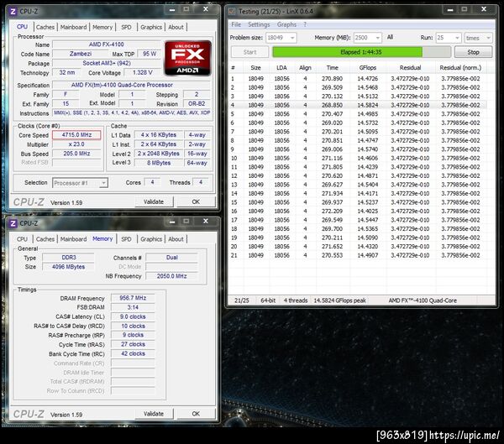
Task: Open Mainboard tab in top CPU-Z window
Action: [74, 28]
